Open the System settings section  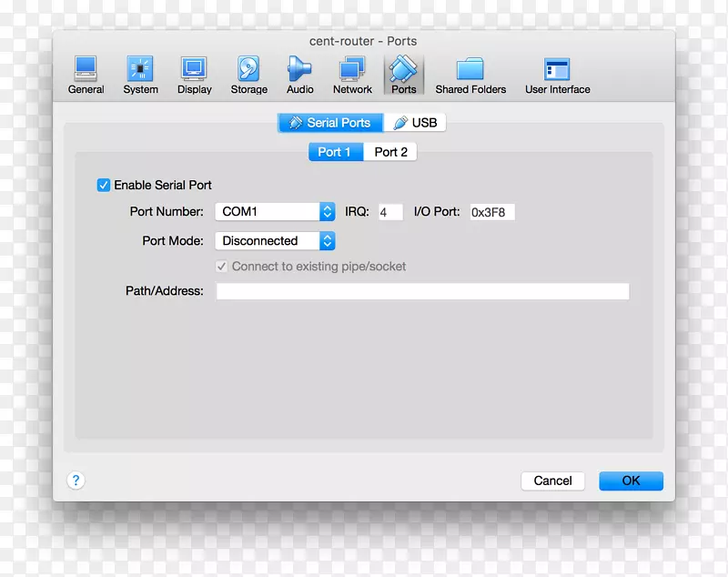coord(140,76)
